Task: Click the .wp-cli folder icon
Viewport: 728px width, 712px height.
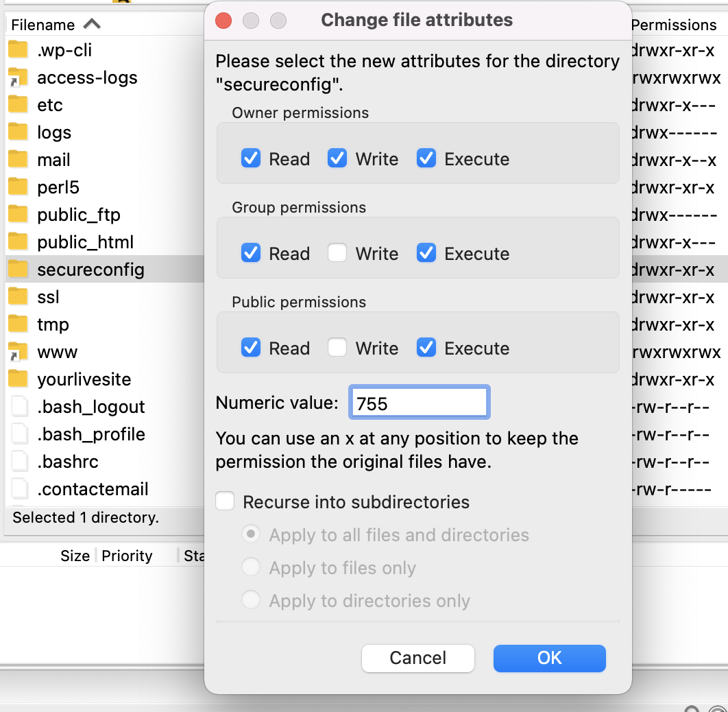Action: pyautogui.click(x=18, y=49)
